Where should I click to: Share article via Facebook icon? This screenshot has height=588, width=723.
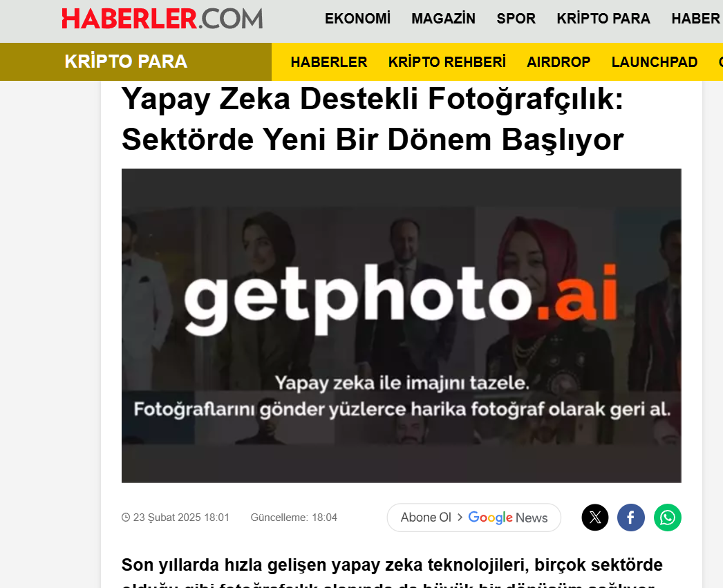pos(631,518)
